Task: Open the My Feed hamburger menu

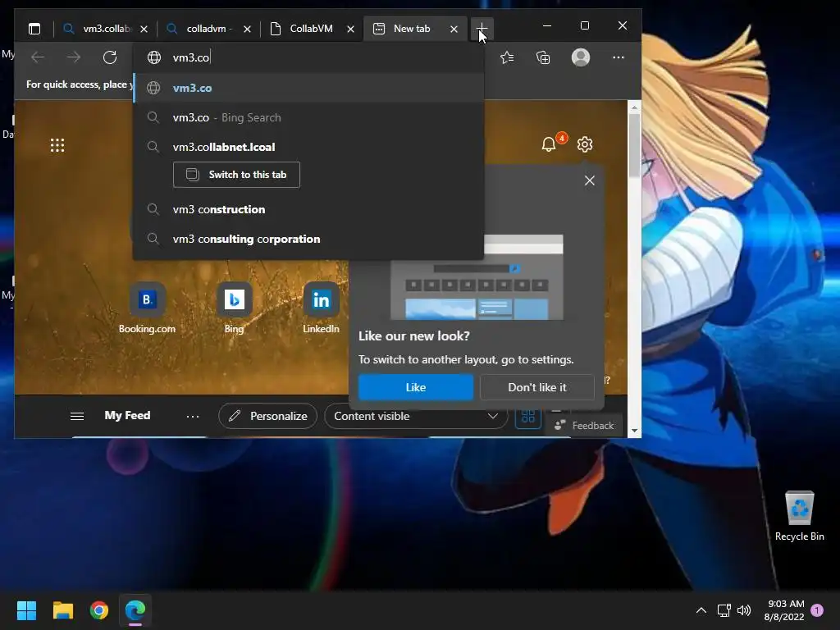Action: pos(77,416)
